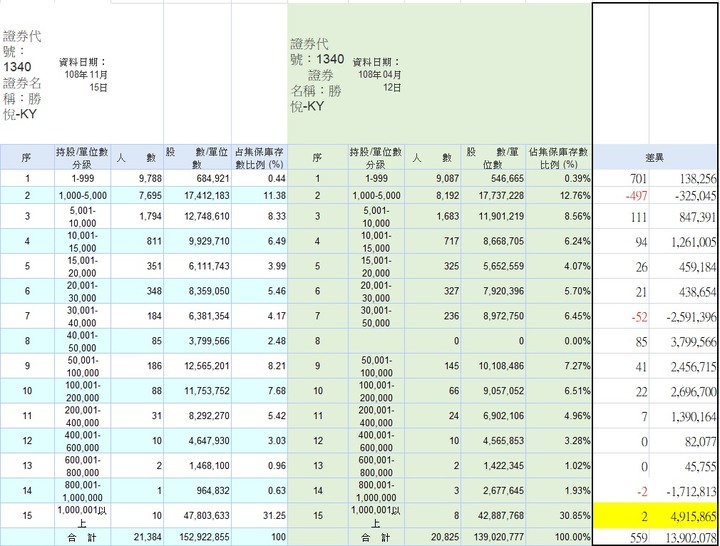
Task: Click the cell 8,972,750
Action: [x=493, y=316]
